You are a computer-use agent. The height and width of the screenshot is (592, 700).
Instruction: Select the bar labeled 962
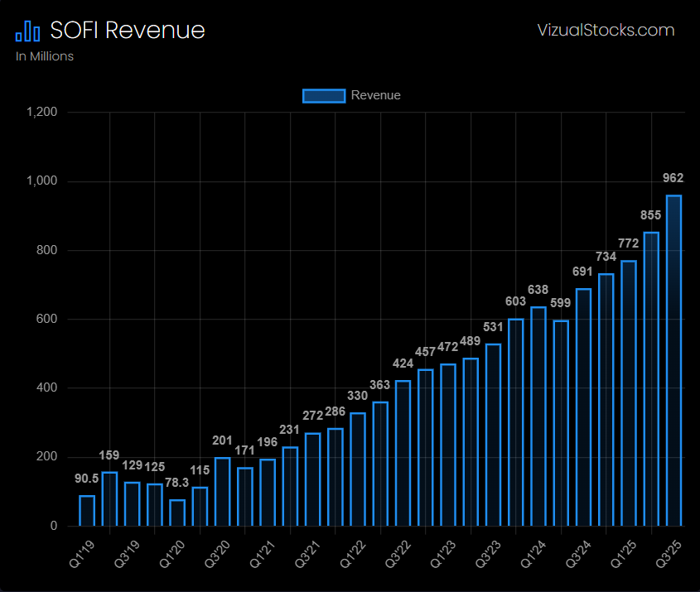(x=673, y=360)
